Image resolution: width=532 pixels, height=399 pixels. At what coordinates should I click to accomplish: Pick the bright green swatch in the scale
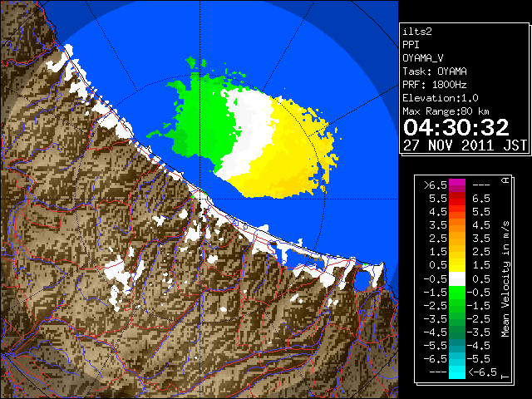[x=457, y=292]
